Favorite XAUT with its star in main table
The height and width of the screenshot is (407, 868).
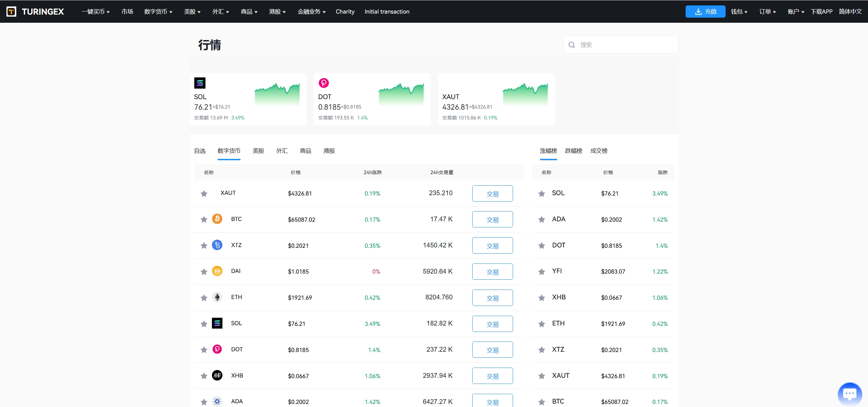tap(204, 193)
